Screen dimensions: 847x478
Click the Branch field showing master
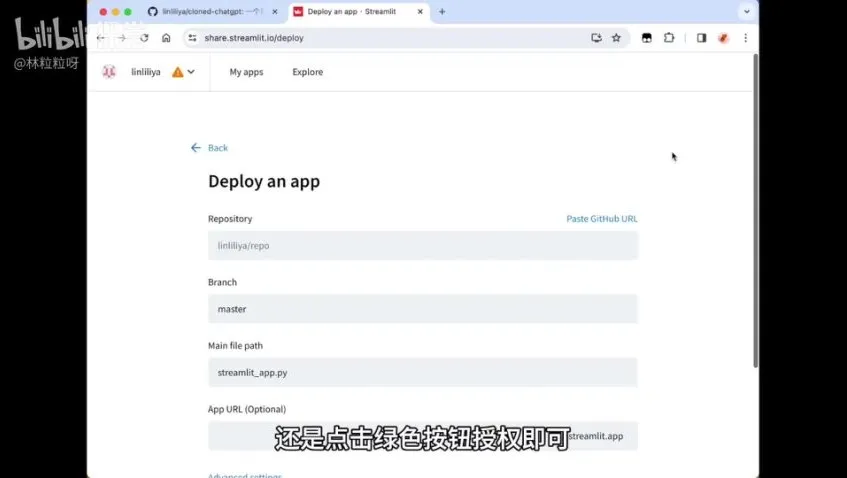[422, 309]
